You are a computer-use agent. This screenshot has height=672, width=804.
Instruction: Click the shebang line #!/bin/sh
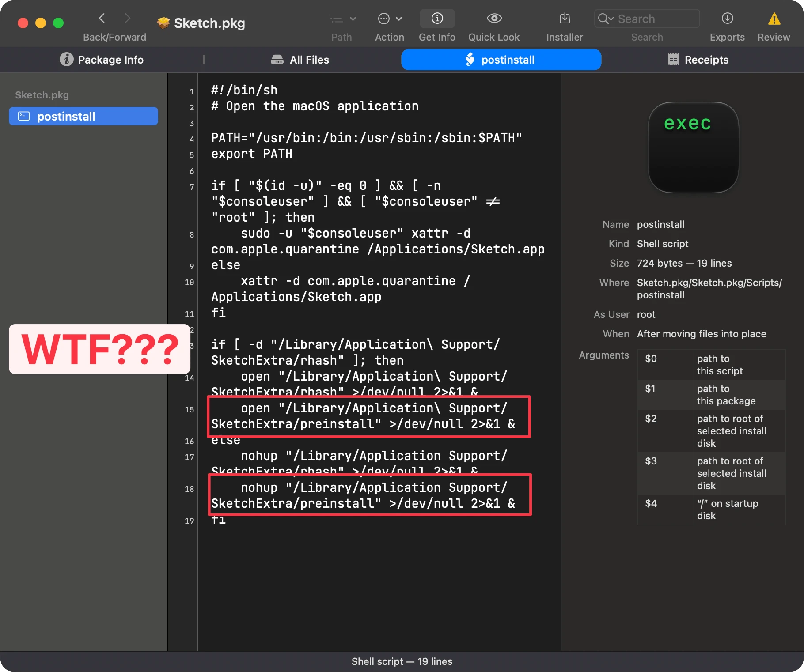point(244,90)
